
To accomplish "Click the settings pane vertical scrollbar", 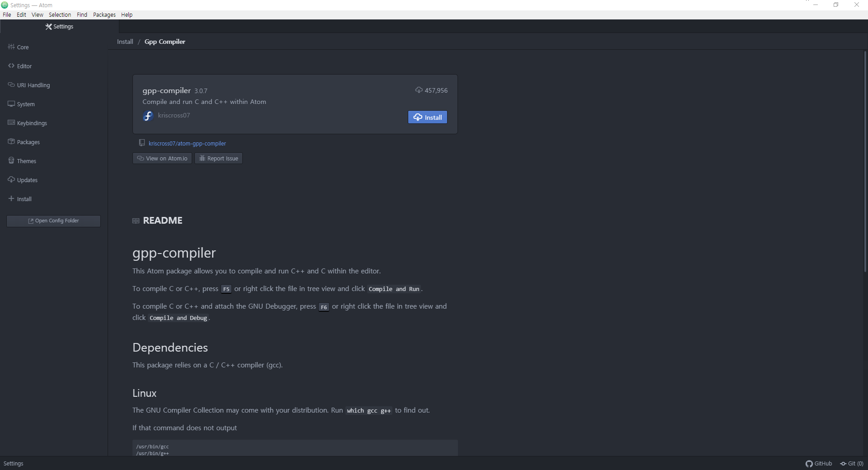I will click(865, 161).
